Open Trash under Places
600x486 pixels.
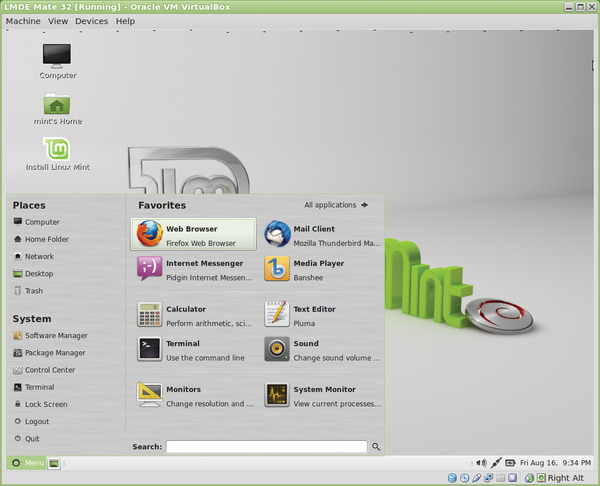pyautogui.click(x=28, y=291)
